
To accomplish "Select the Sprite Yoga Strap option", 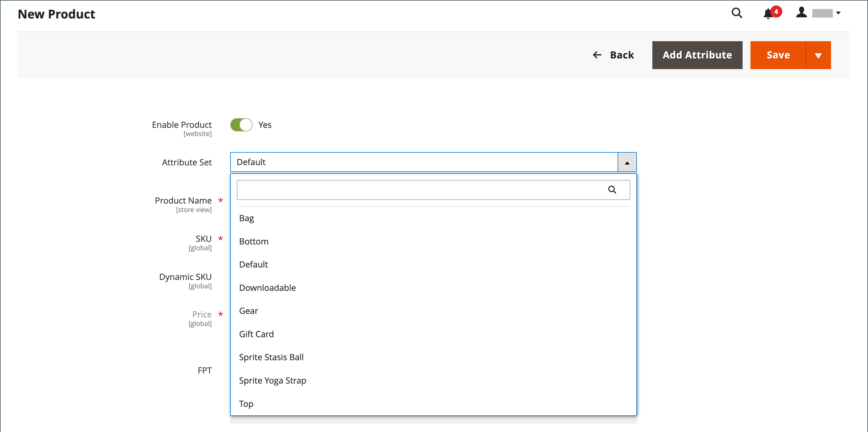I will point(272,380).
